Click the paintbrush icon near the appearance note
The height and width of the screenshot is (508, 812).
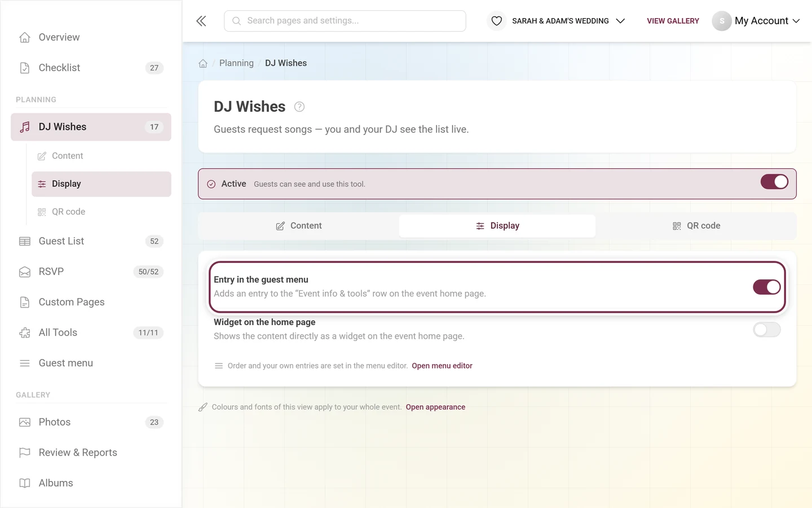[203, 407]
